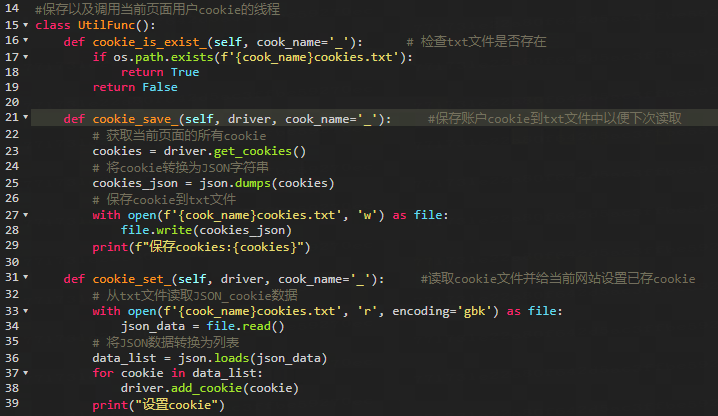Click line number 22 in the gutter

click(12, 134)
